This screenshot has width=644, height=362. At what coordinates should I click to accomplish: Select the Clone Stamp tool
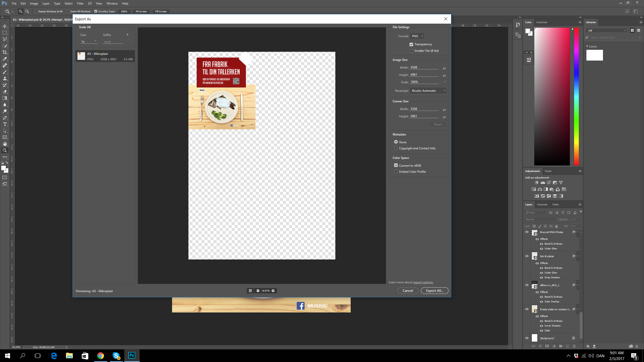[5, 78]
